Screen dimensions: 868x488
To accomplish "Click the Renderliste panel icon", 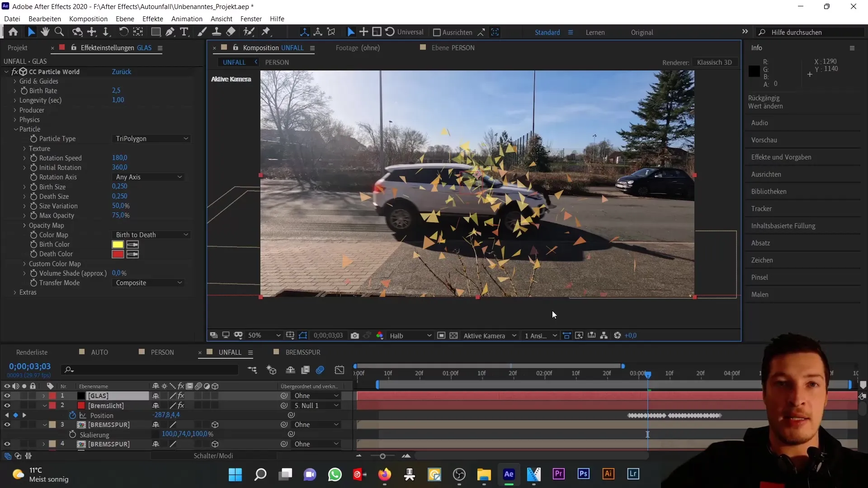I will coord(32,352).
